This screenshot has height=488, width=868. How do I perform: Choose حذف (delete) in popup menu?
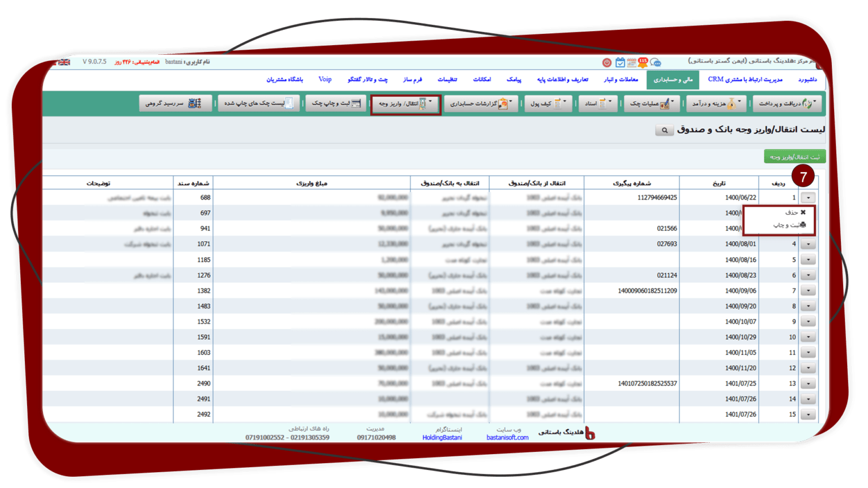pos(795,212)
